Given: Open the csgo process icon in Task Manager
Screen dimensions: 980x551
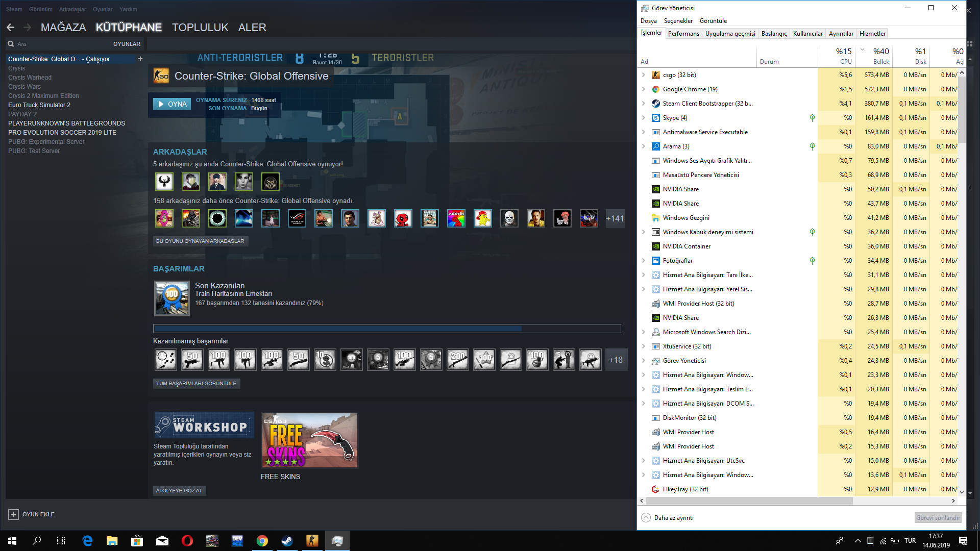Looking at the screenshot, I should pyautogui.click(x=656, y=75).
